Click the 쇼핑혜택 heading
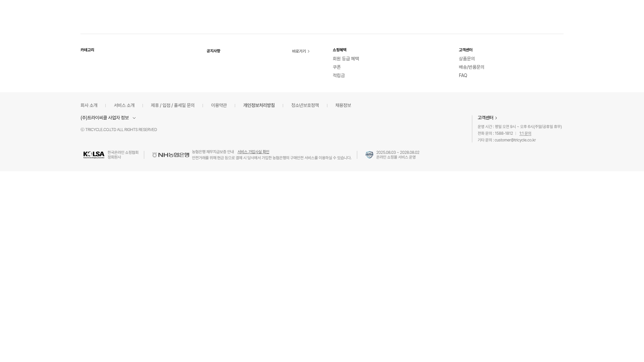This screenshot has width=644, height=362. [339, 50]
